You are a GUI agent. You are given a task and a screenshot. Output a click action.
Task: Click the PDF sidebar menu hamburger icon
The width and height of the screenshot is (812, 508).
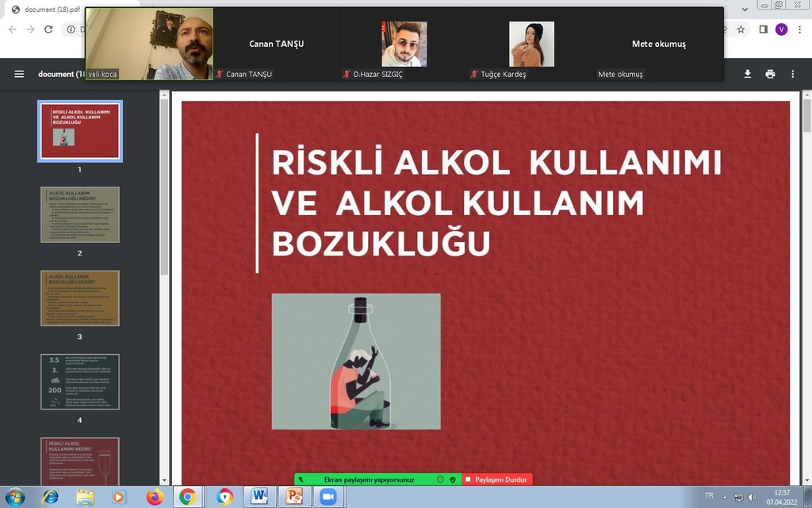[x=19, y=74]
